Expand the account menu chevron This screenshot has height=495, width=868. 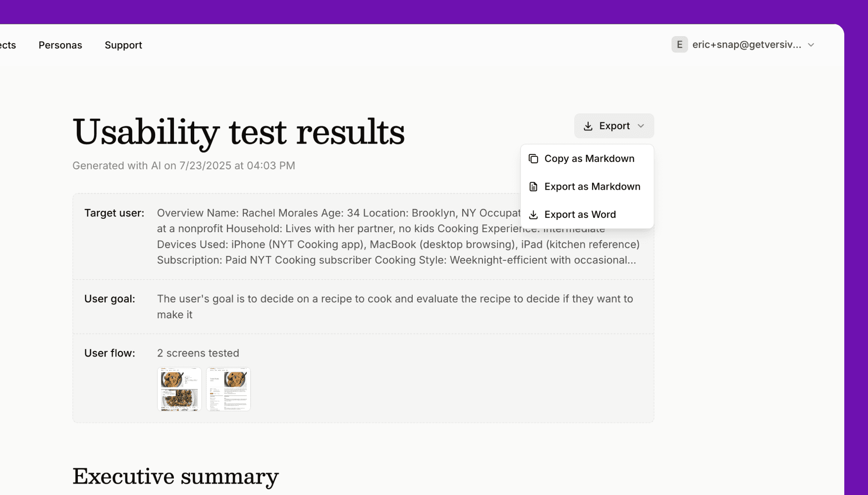click(811, 45)
